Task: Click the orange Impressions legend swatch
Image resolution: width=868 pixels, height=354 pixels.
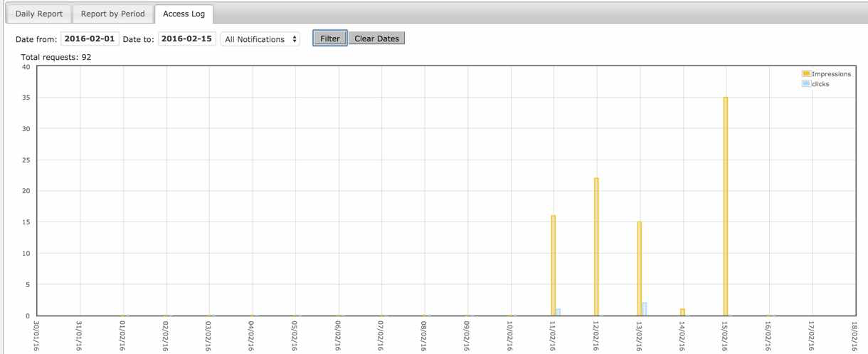Action: [x=805, y=74]
